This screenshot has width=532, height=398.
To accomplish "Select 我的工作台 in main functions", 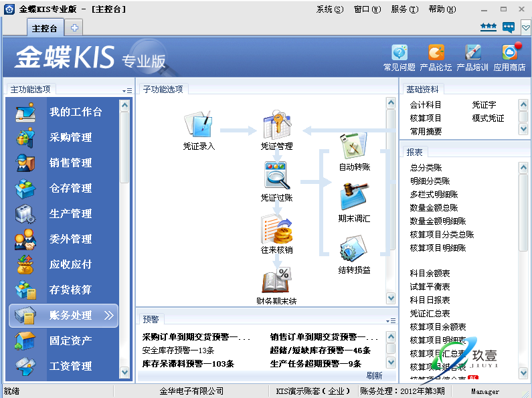I will (x=64, y=112).
